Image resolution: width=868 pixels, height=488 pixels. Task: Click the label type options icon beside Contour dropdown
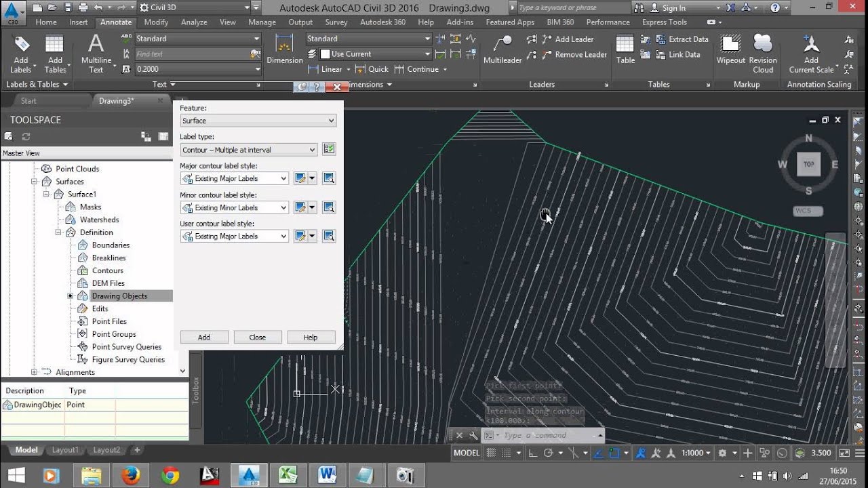(x=329, y=149)
